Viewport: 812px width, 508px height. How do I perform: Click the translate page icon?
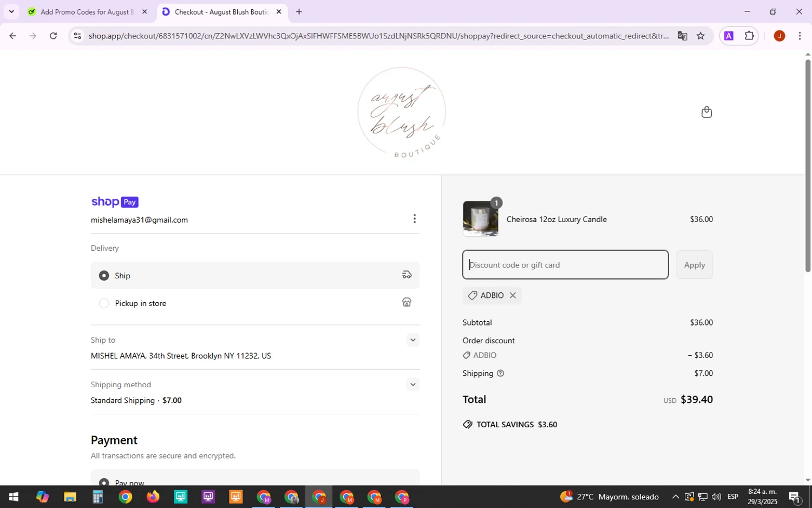point(682,36)
